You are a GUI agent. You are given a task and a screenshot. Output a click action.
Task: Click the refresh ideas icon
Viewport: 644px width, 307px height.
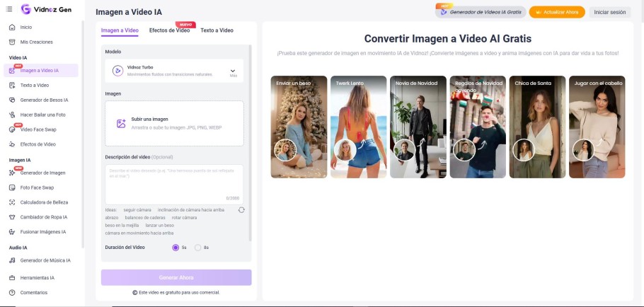click(241, 210)
